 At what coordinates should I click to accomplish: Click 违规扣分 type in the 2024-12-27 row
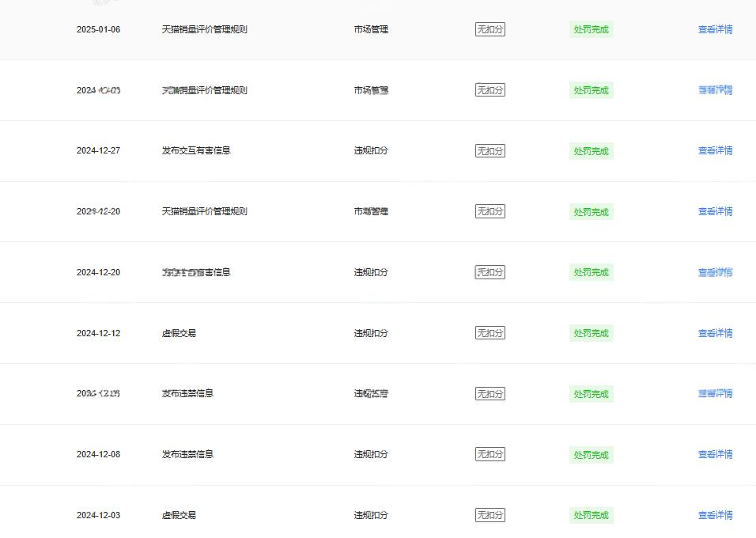pos(371,150)
